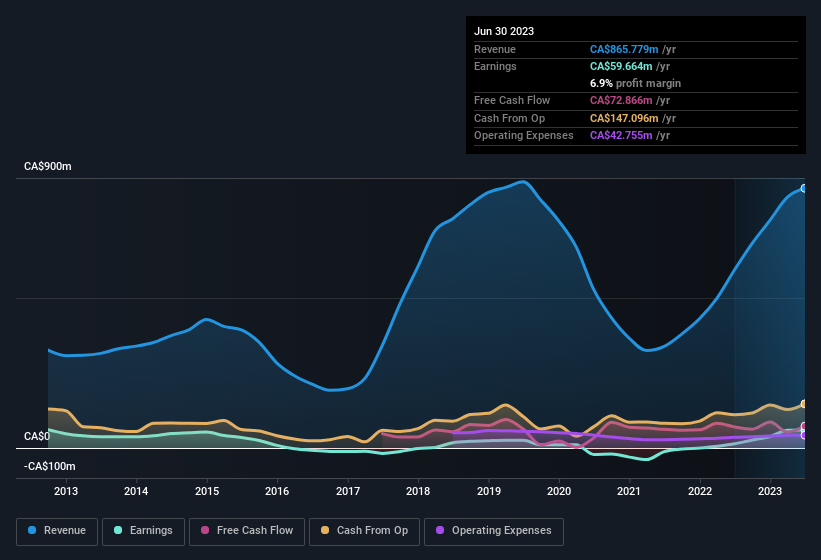This screenshot has height=560, width=821.
Task: Select the 2021 x-axis label
Action: (629, 491)
